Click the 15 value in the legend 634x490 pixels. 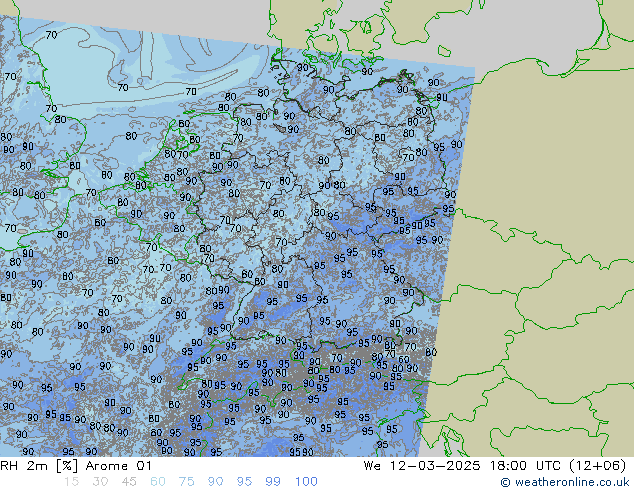coord(71,482)
